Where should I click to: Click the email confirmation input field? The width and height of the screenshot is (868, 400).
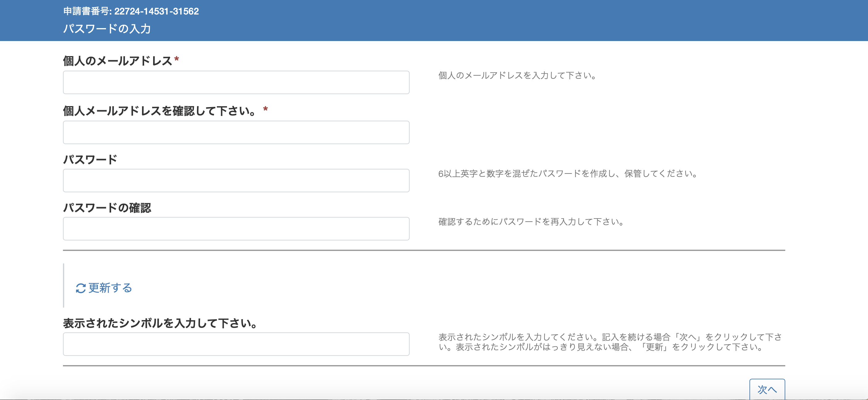236,132
